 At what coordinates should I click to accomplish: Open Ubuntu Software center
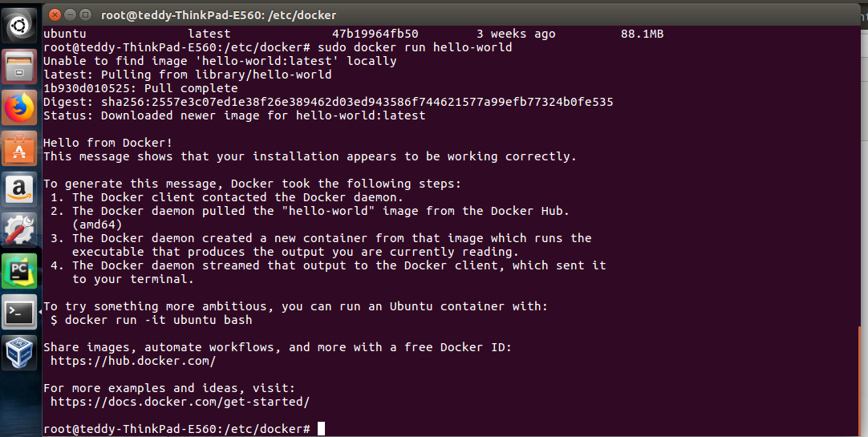tap(18, 149)
